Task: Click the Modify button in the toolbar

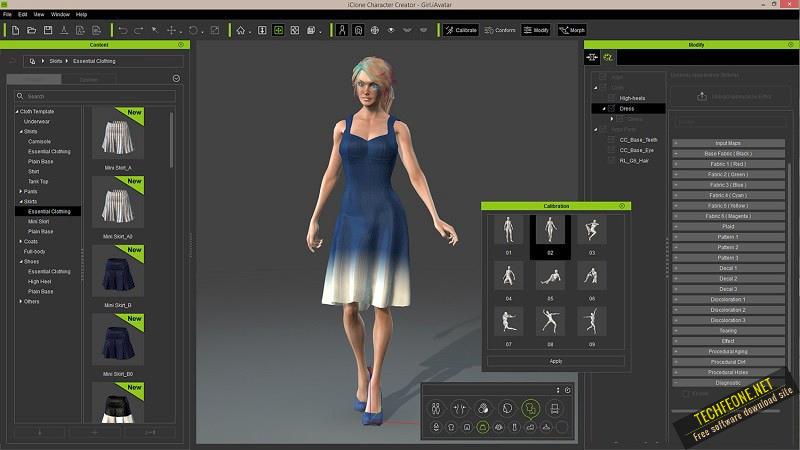Action: [536, 30]
